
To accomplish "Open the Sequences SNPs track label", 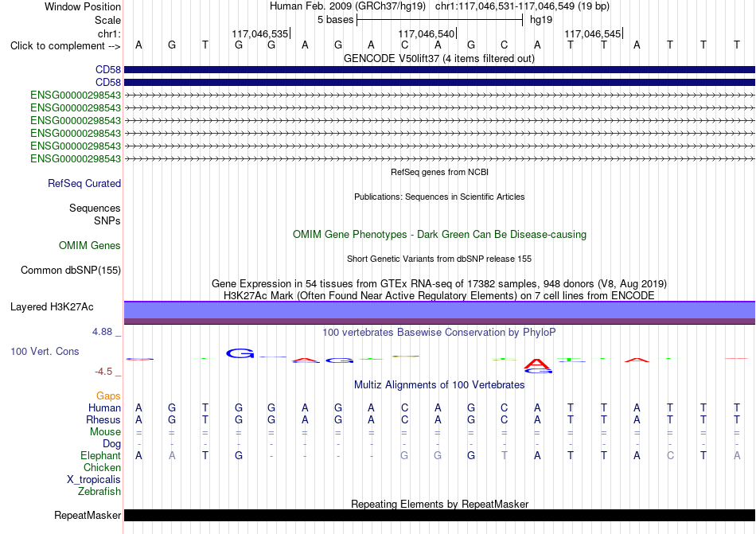I will [x=95, y=214].
